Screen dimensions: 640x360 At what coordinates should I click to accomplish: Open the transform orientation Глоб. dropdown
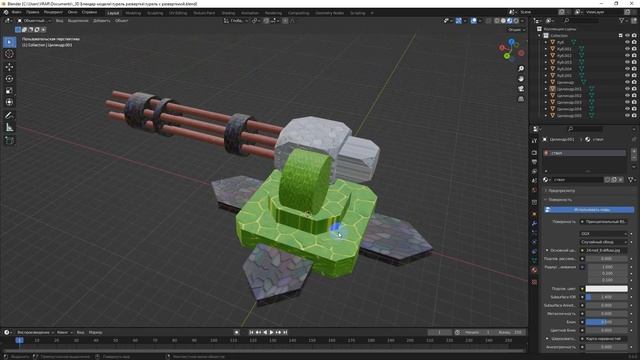tap(236, 20)
